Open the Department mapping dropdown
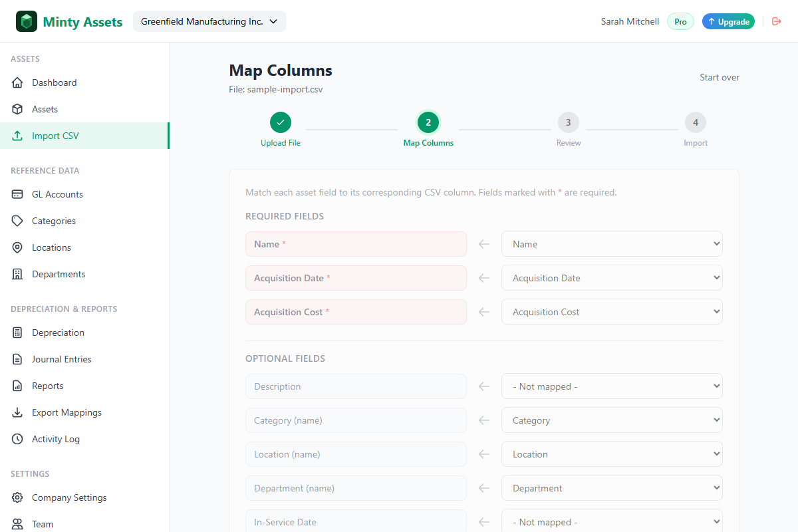798x532 pixels. tap(612, 488)
